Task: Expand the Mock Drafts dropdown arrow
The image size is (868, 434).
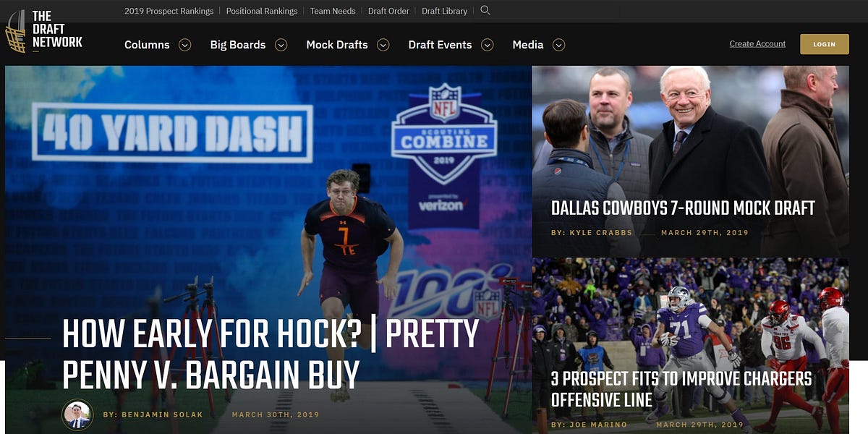Action: coord(382,45)
